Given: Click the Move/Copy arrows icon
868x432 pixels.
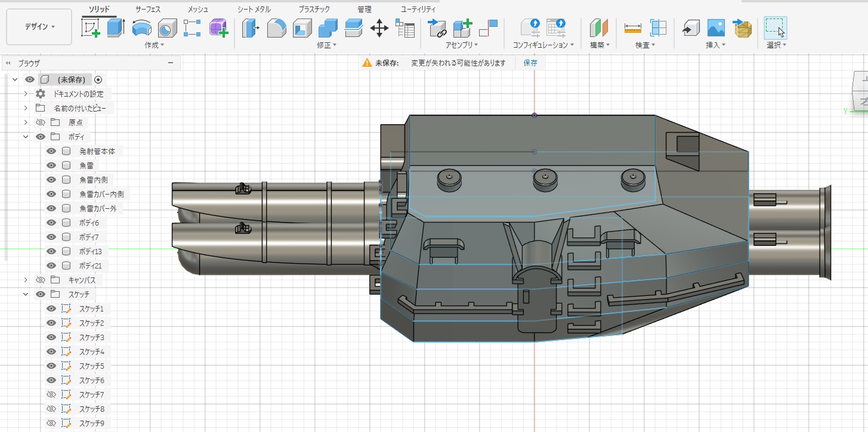Looking at the screenshot, I should pyautogui.click(x=379, y=28).
